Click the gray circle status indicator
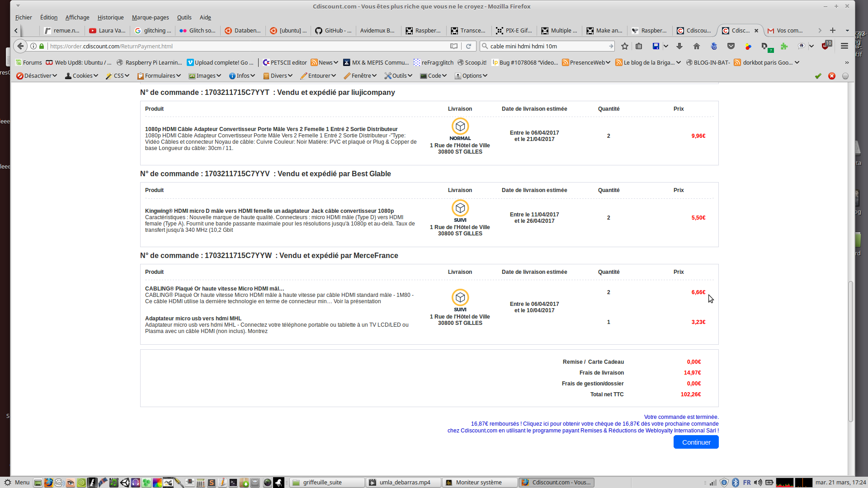Screen dimensions: 868x488 click(x=845, y=76)
